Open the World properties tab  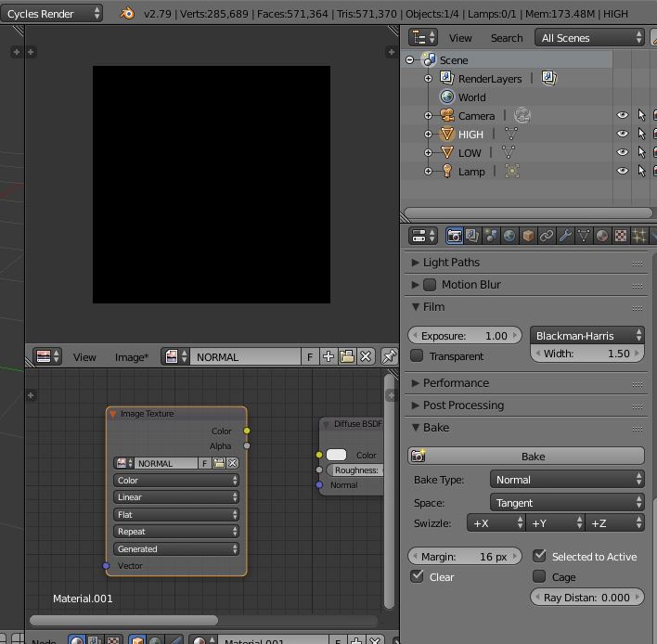(509, 236)
